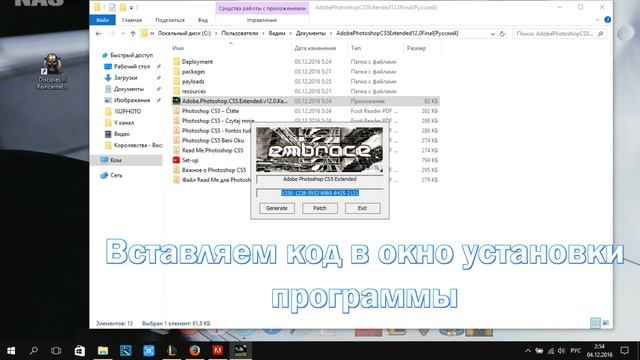
Task: Expand the ribbon with the chevron
Action: click(x=597, y=20)
